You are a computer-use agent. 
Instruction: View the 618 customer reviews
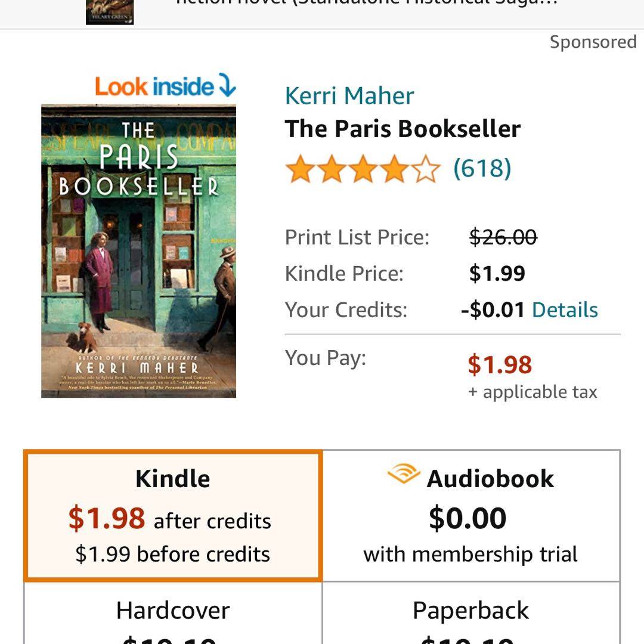click(x=482, y=169)
